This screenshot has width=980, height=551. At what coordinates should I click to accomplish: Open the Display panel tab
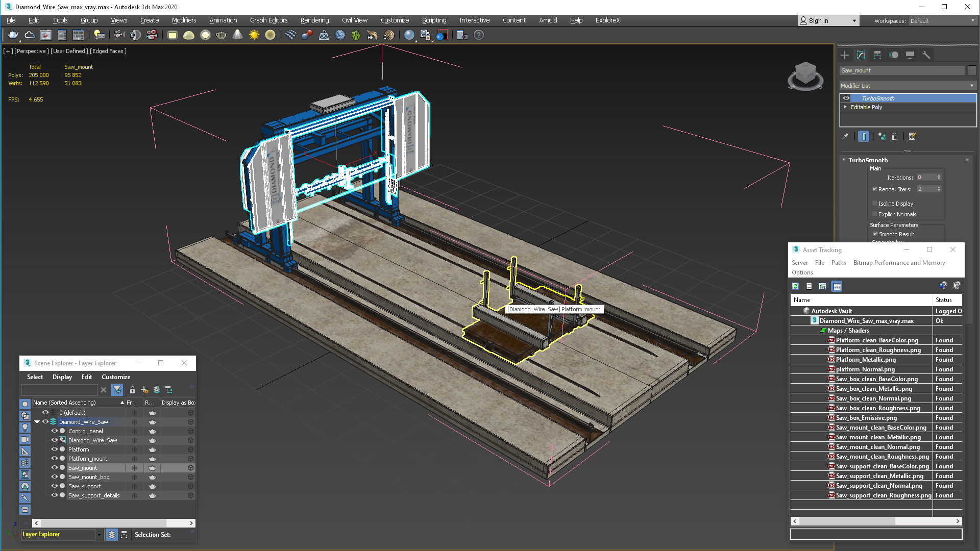pyautogui.click(x=910, y=55)
